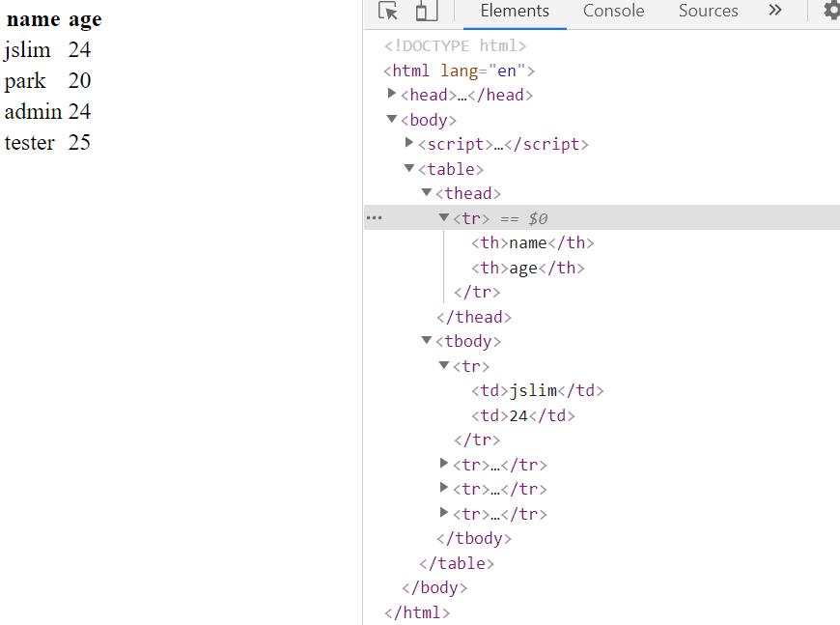The width and height of the screenshot is (840, 625).
Task: Click the 'park' cell in the page
Action: coord(25,81)
